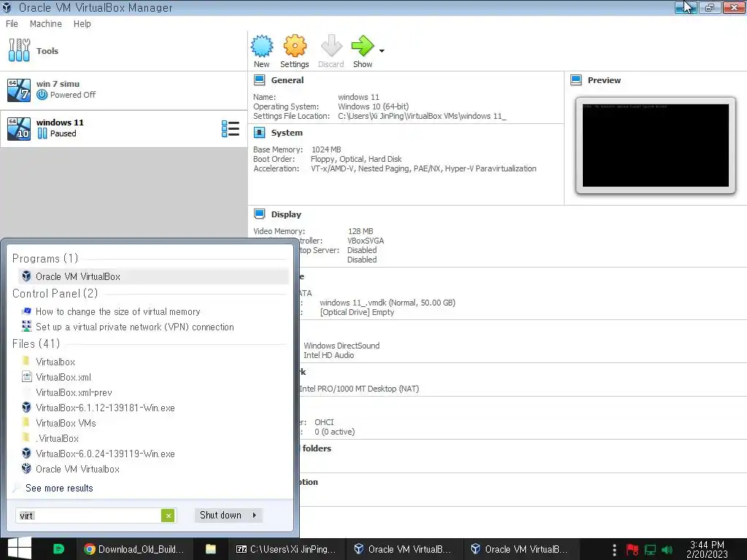Click the [Optical Drive] Empty entry
This screenshot has height=560, width=747.
click(x=357, y=312)
